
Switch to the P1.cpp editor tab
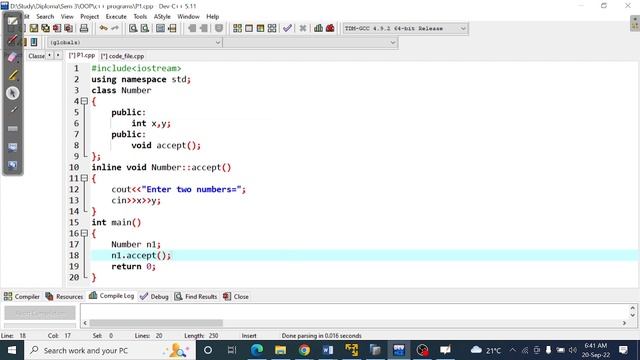pos(82,56)
